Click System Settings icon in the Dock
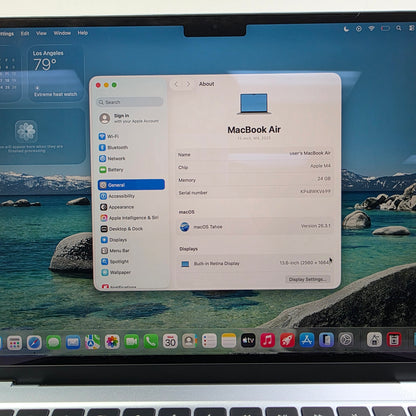Screen dimensions: 416x416 point(346,340)
